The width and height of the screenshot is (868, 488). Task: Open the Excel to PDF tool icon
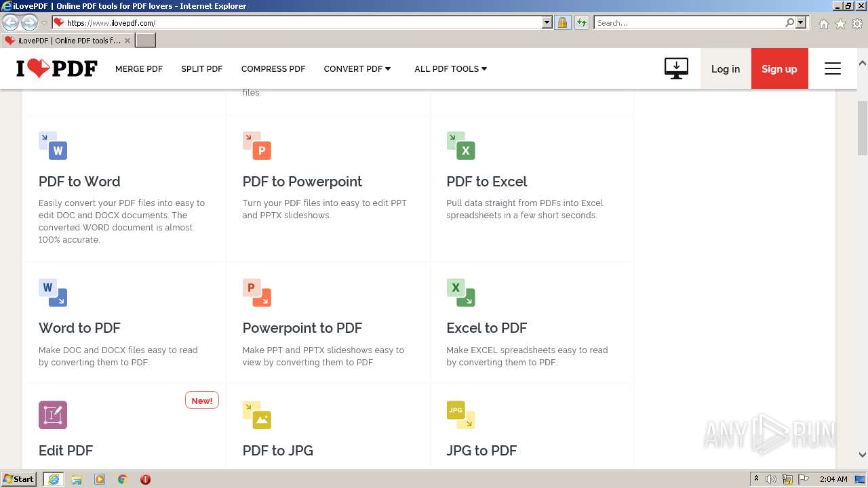coord(461,292)
